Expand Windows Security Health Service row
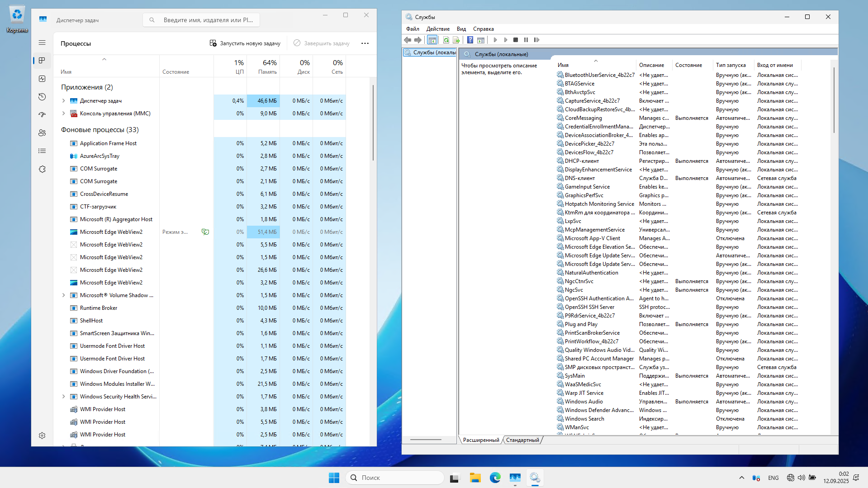The width and height of the screenshot is (868, 488). pos(63,397)
